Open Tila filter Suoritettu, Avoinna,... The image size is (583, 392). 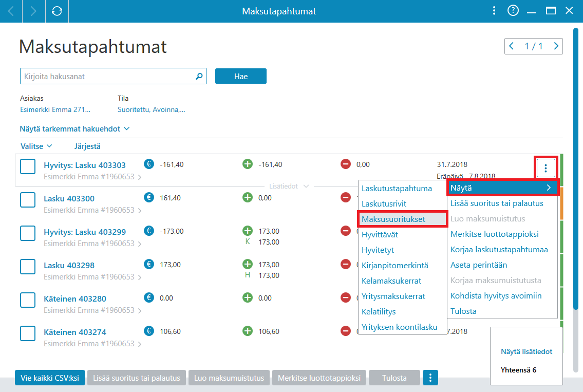coord(152,110)
